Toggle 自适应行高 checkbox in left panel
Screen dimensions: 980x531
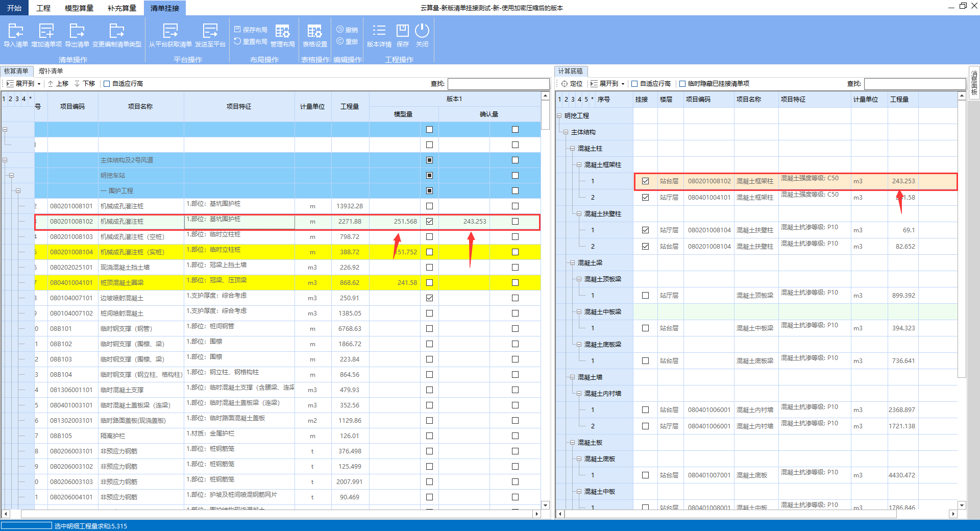(107, 84)
